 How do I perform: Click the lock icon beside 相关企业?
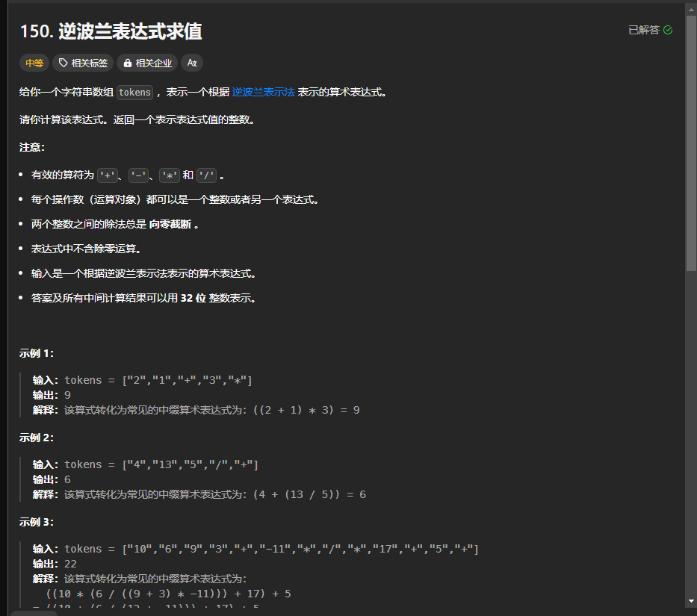pyautogui.click(x=128, y=63)
